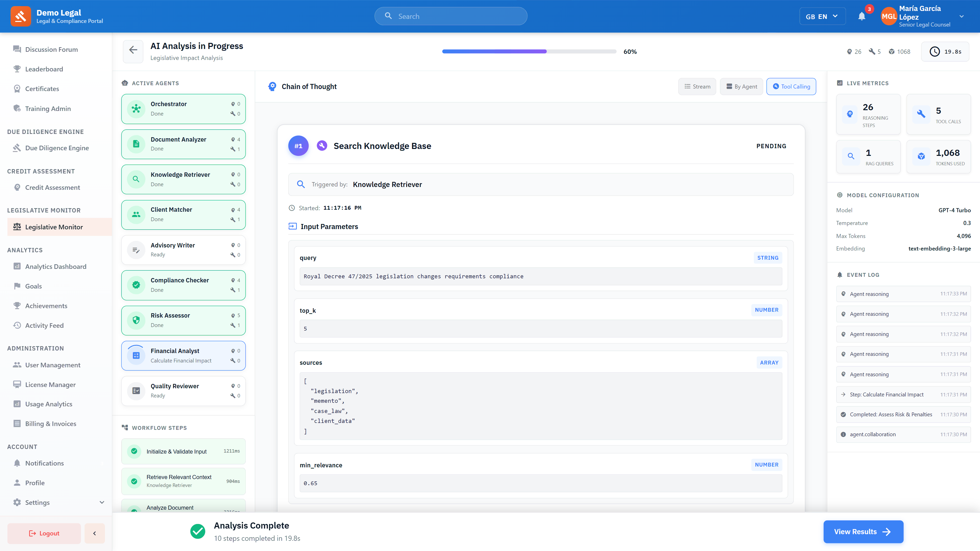
Task: Open the Orchestrator agent card icon
Action: coord(136,108)
